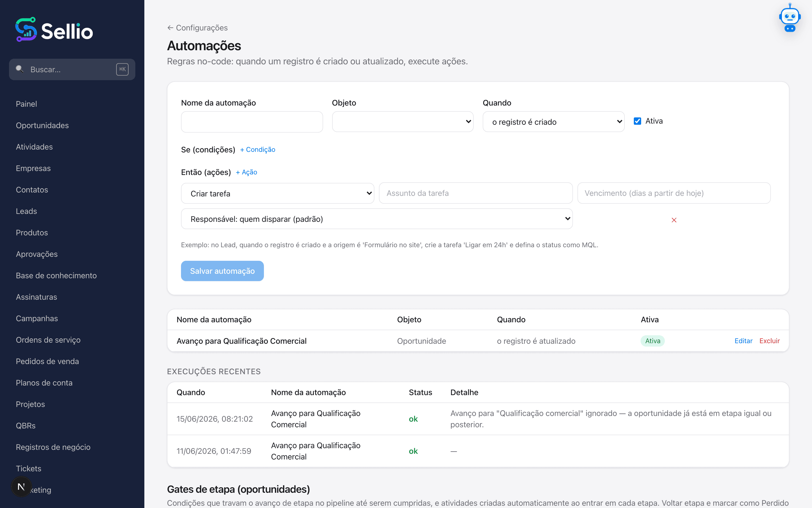
Task: Click ok status of 11/06/2026 execution
Action: coord(413,451)
